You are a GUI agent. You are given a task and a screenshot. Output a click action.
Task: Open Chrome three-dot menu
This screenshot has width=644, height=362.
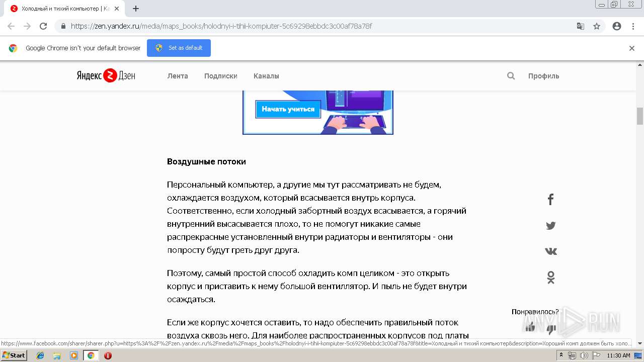[633, 26]
